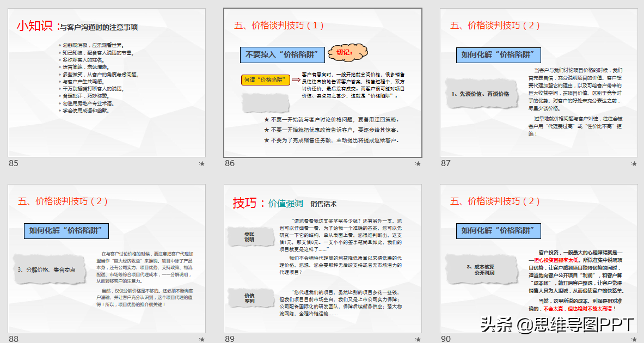Click the animation star icon under slide 86
The height and width of the screenshot is (343, 644).
418,163
